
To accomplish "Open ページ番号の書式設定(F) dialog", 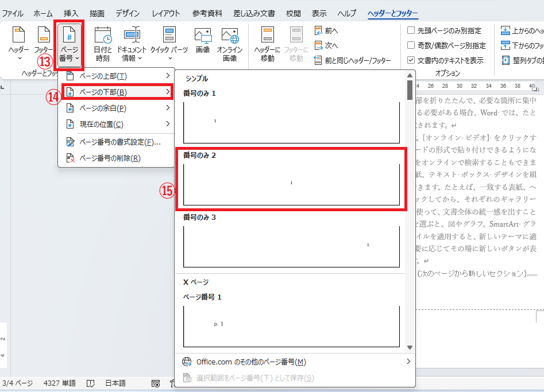I will point(117,142).
